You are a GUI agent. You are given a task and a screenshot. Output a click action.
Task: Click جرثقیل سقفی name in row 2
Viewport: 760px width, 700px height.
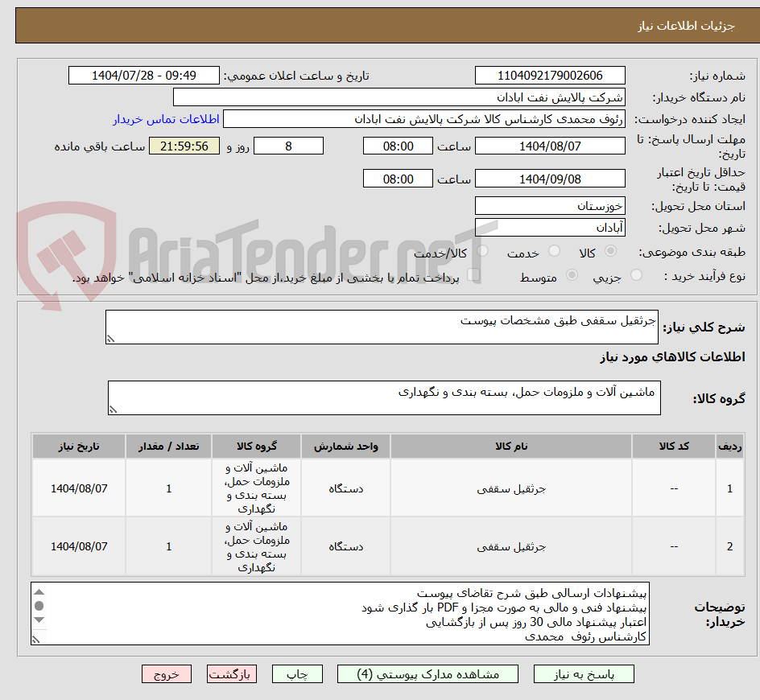point(511,546)
